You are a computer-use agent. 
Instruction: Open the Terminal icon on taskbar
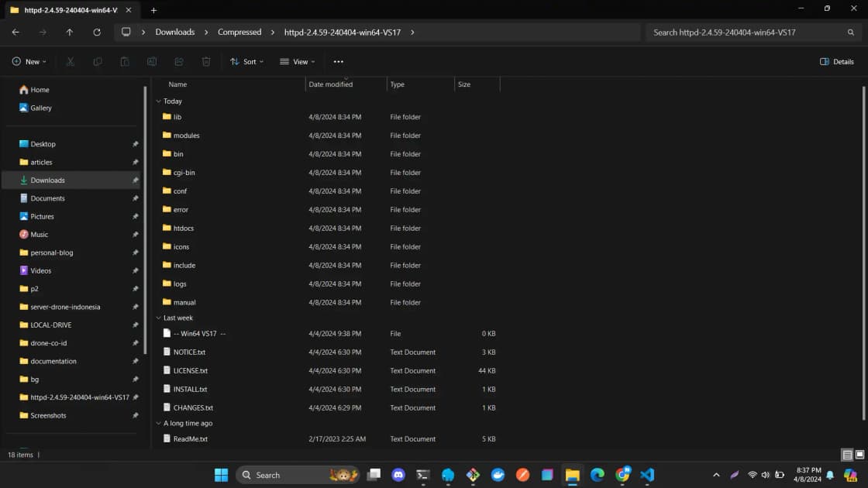tap(423, 475)
